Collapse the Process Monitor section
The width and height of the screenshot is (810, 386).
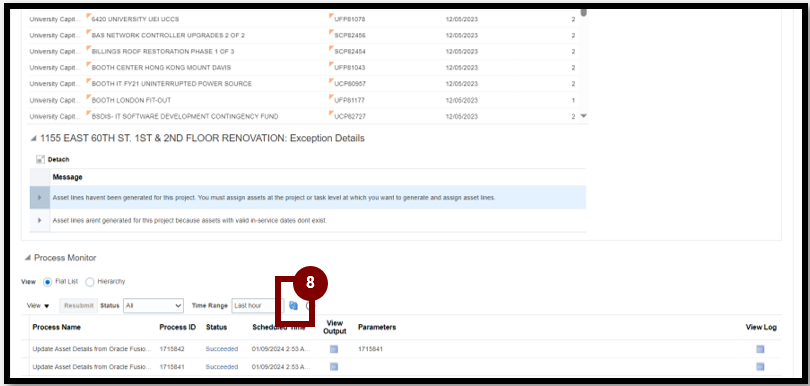[x=27, y=258]
